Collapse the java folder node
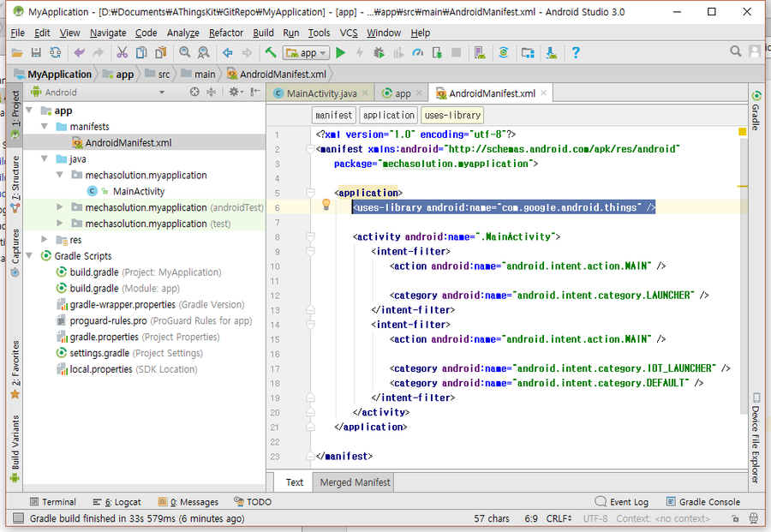Image resolution: width=771 pixels, height=532 pixels. click(45, 158)
